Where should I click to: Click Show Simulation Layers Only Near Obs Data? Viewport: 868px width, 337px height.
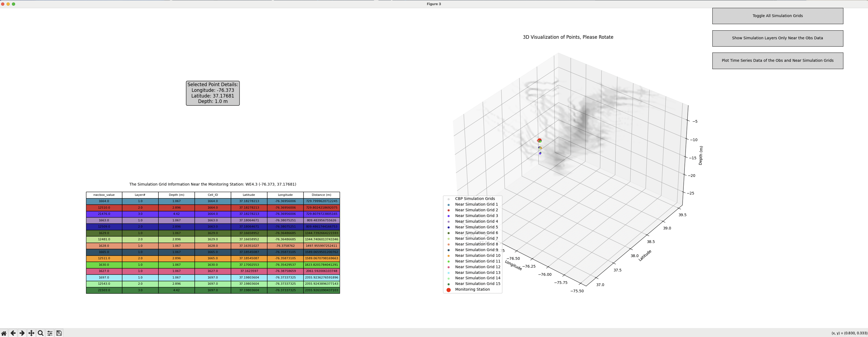[x=777, y=38]
